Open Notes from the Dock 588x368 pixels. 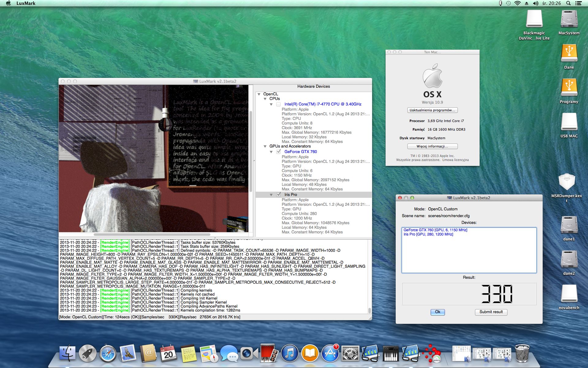click(x=189, y=353)
